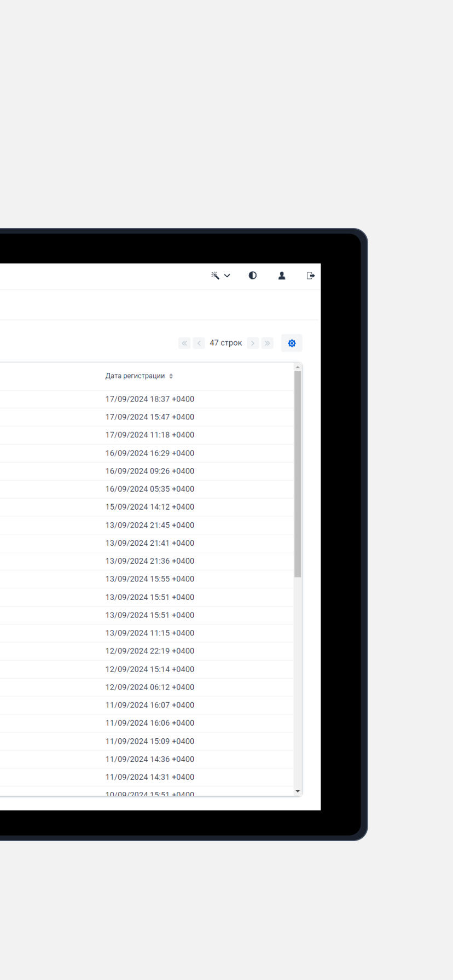This screenshot has height=980, width=453.
Task: Go to the next page of rows
Action: click(x=253, y=343)
